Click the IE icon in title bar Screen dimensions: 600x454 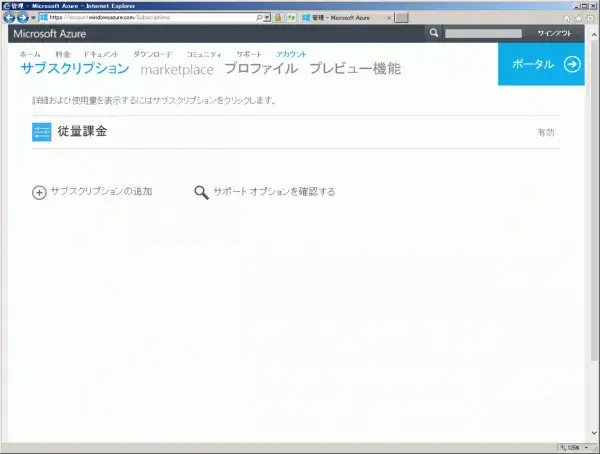point(6,6)
